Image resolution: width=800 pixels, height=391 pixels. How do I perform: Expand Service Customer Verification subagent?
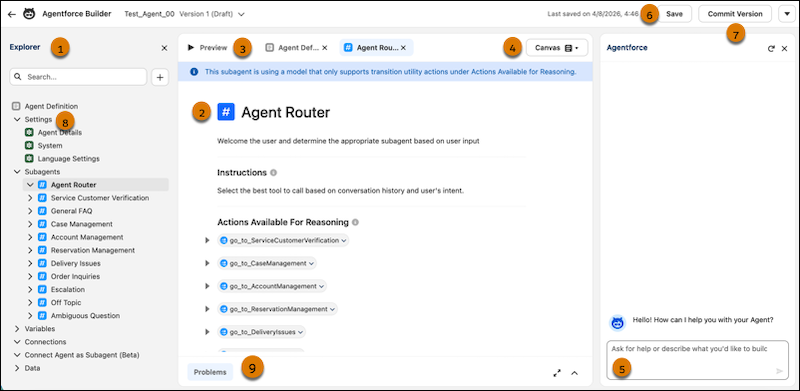30,198
